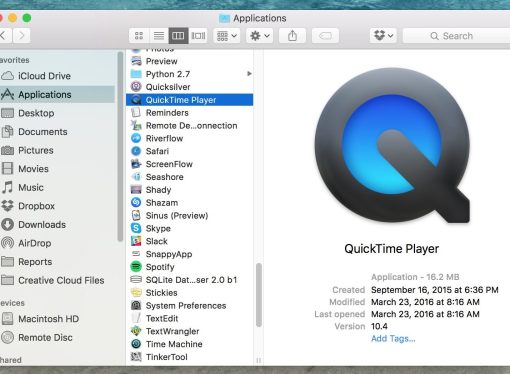This screenshot has width=510, height=374.
Task: Select Shazam in the list
Action: click(x=189, y=203)
